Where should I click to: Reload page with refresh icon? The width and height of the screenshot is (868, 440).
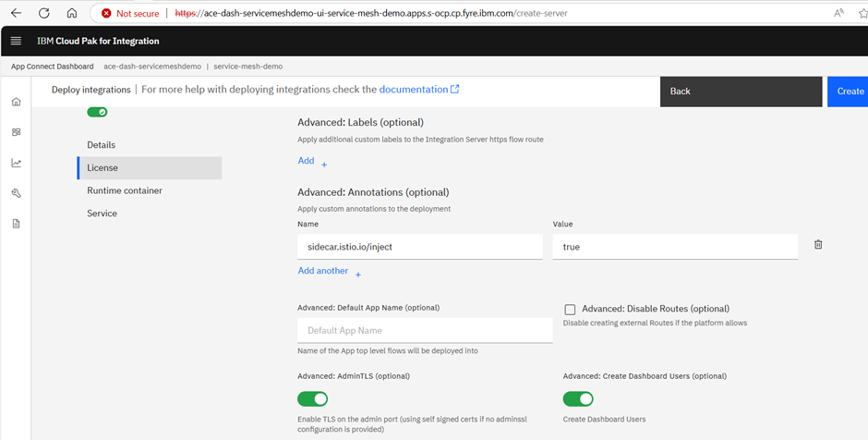pos(43,13)
